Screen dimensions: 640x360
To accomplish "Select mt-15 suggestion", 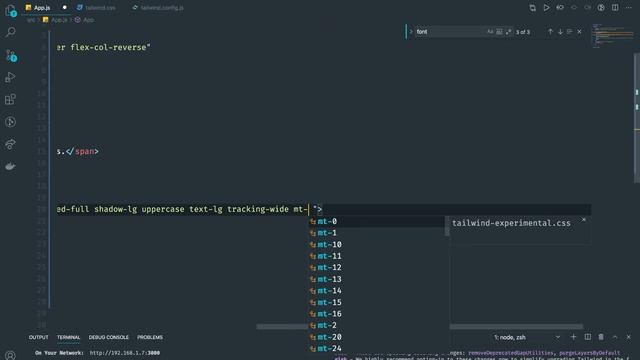I will coord(377,302).
